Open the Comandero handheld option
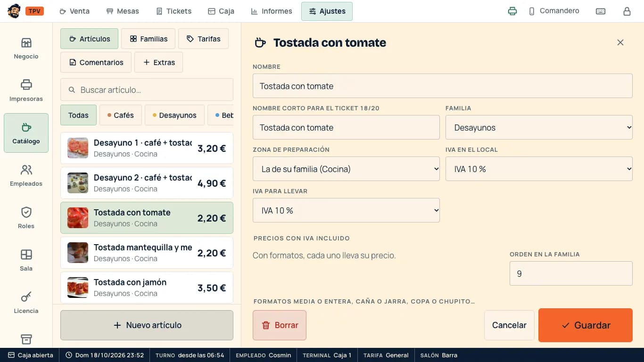 click(554, 11)
